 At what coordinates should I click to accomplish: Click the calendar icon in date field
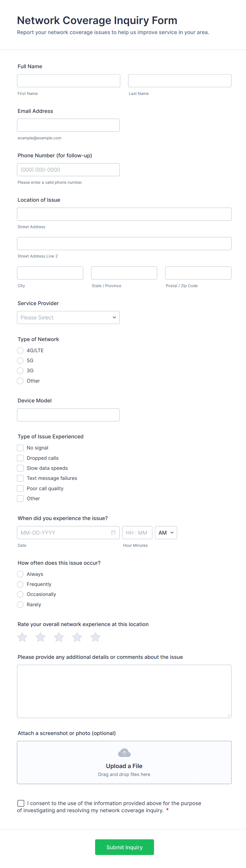(113, 532)
